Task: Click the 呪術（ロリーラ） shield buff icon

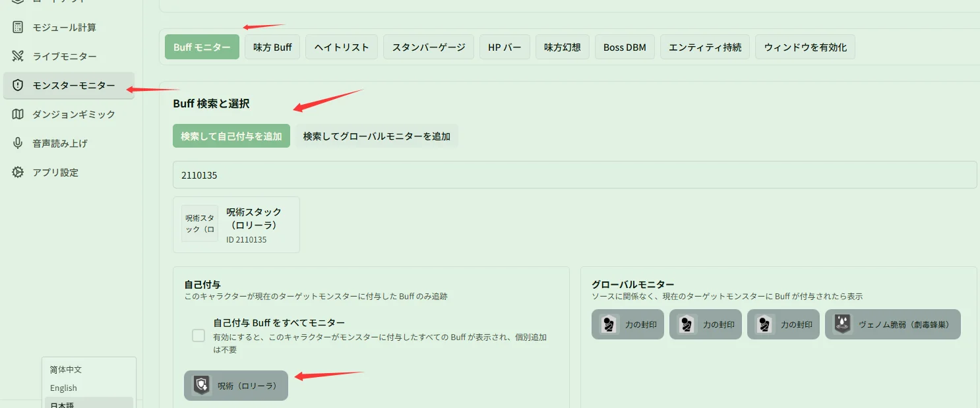Action: [x=201, y=386]
